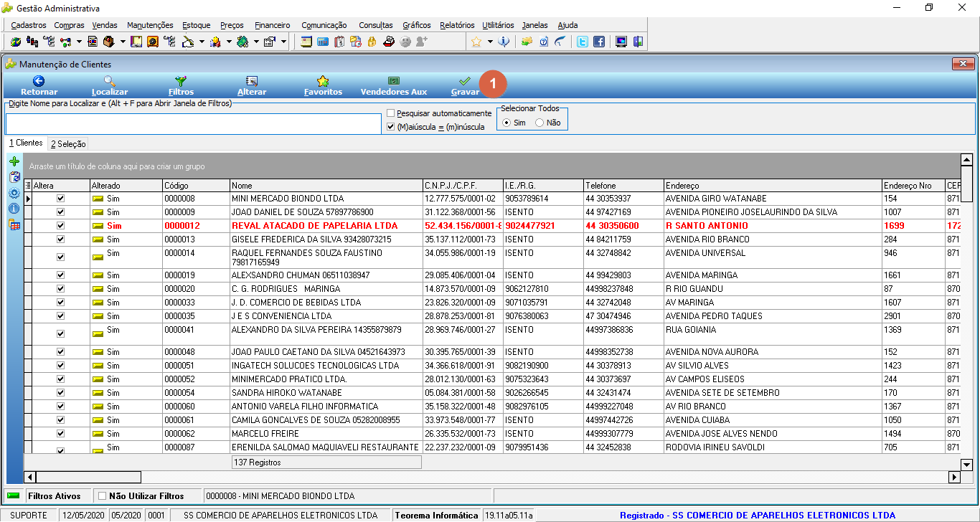Open the Filtros funnel icon

[181, 81]
